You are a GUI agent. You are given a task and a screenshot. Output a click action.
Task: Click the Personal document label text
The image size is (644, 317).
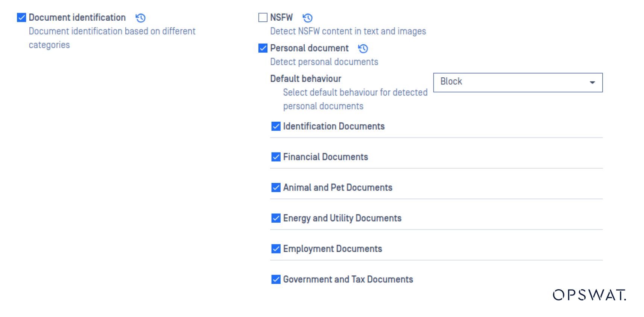(x=309, y=48)
